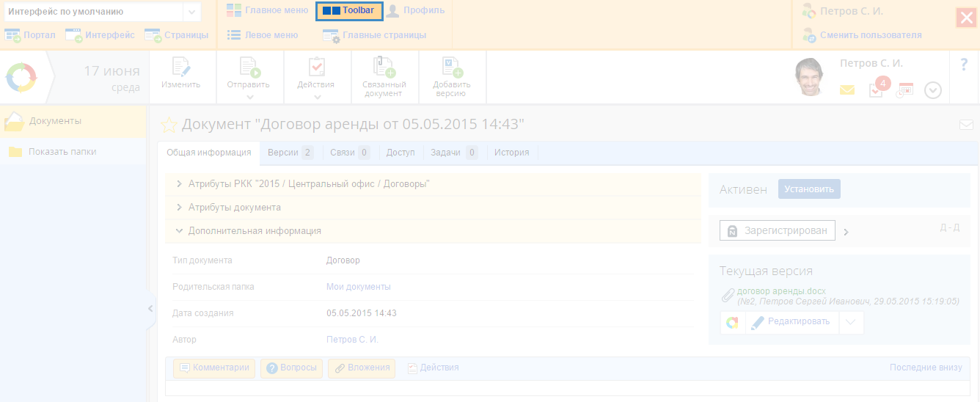This screenshot has height=402, width=980.
Task: Click the help question mark icon
Action: [x=964, y=65]
